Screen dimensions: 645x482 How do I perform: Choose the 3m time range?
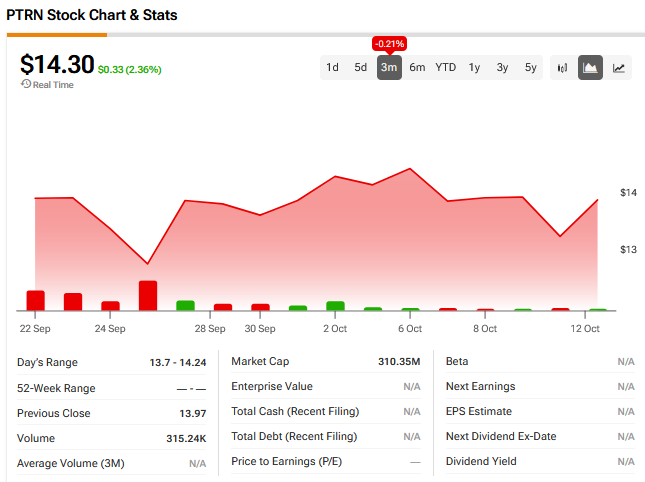pyautogui.click(x=389, y=68)
